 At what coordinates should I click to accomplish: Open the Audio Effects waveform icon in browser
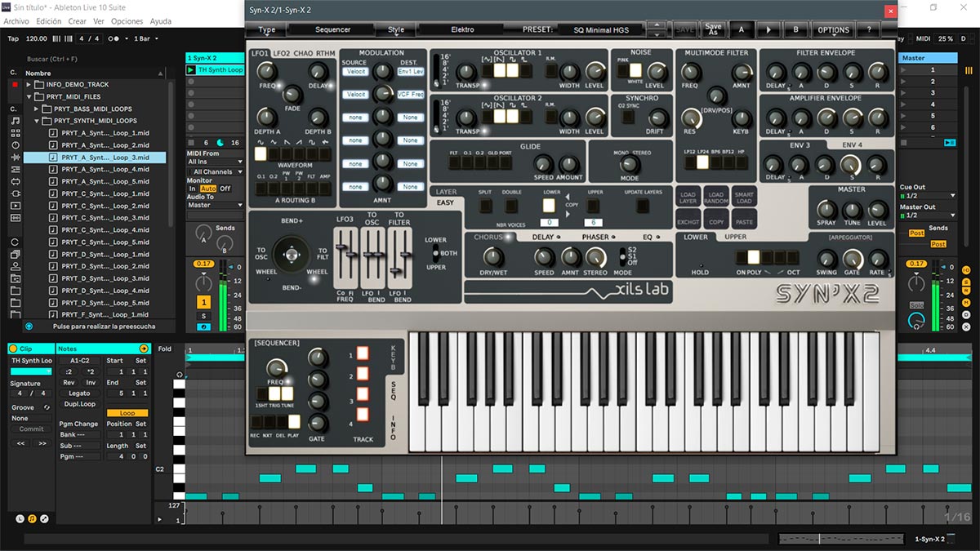15,157
